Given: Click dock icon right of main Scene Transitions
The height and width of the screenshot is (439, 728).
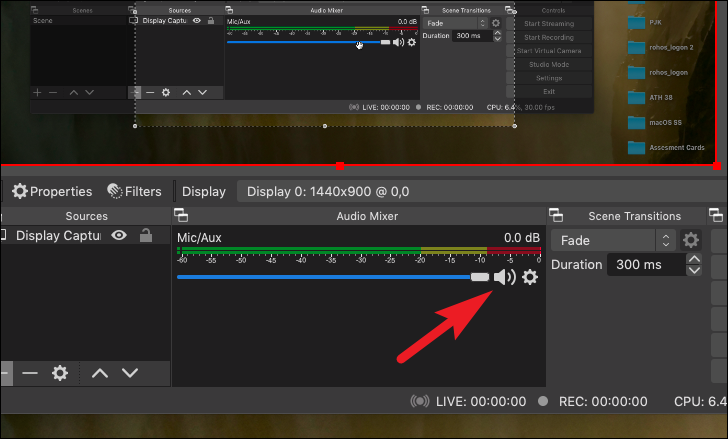Looking at the screenshot, I should tap(715, 215).
